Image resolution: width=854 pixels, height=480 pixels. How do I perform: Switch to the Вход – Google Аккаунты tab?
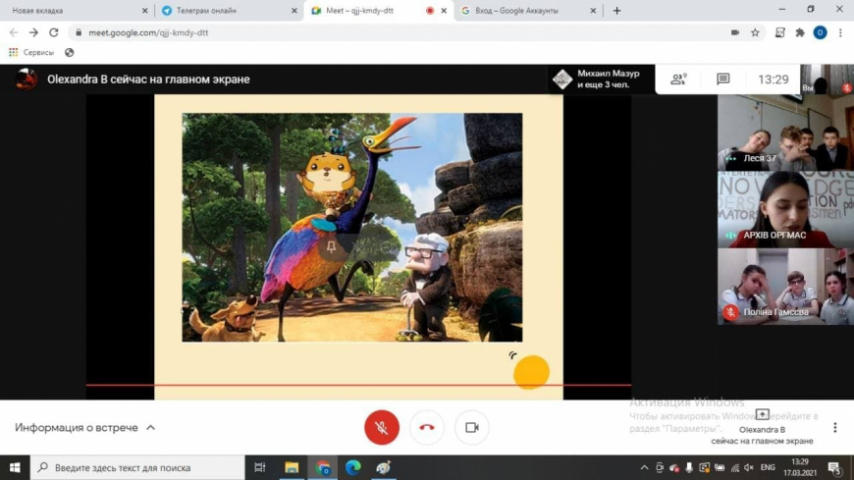[528, 11]
